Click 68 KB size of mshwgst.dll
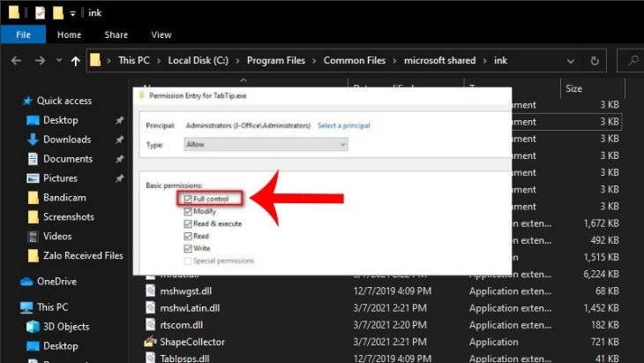Viewport: 644px width, 363px height. tap(607, 291)
